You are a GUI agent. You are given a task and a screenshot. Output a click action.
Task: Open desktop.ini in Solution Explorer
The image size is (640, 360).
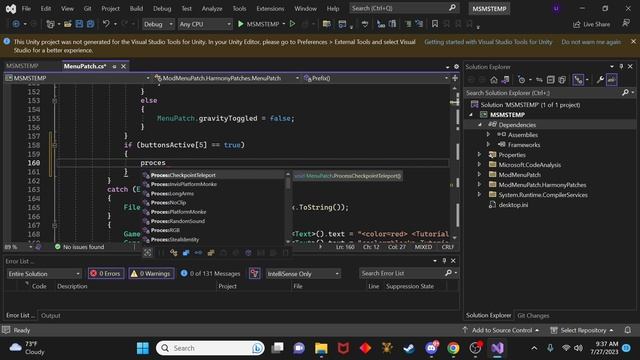pyautogui.click(x=513, y=205)
